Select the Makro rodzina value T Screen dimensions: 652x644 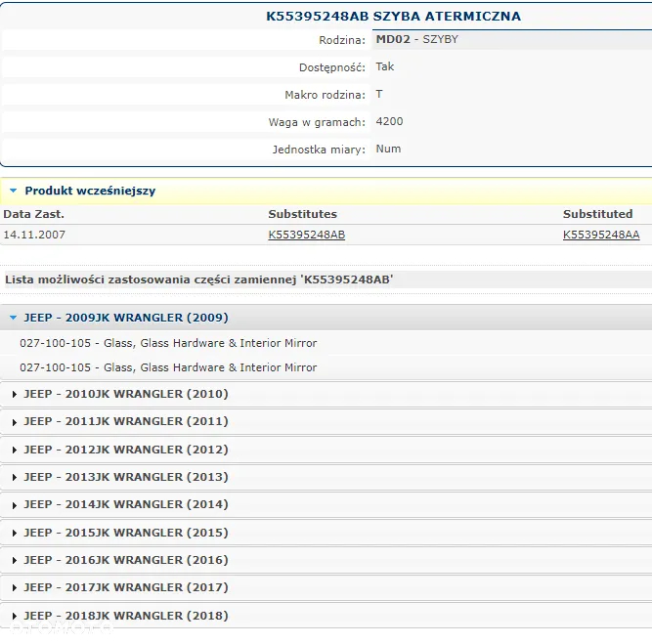(379, 94)
